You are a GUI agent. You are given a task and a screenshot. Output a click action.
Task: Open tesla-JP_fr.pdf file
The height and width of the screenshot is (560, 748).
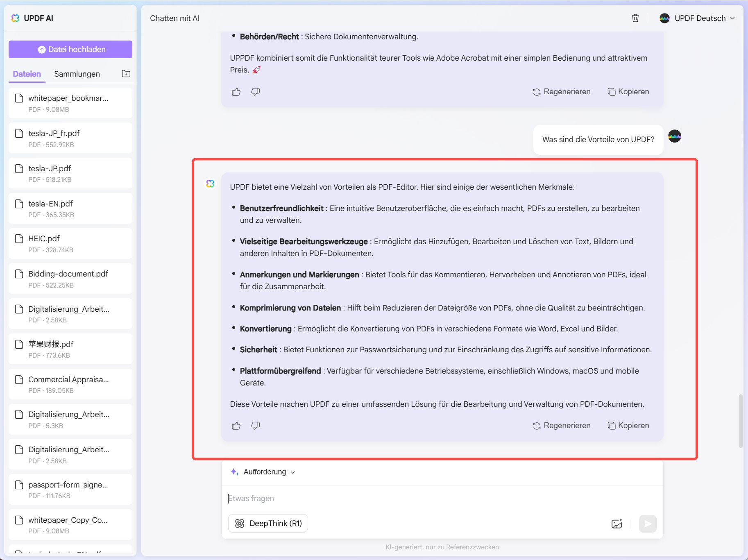[70, 138]
